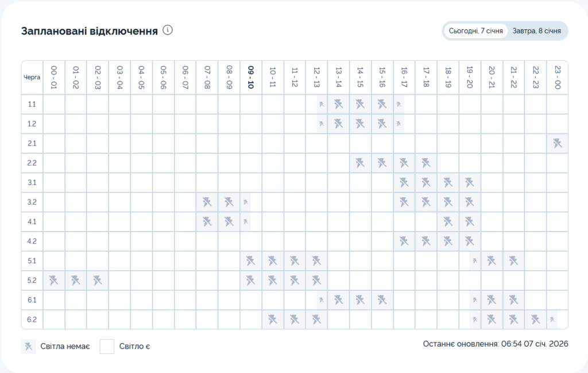Click the Світла немає legend icon
This screenshot has height=373, width=588.
28,347
